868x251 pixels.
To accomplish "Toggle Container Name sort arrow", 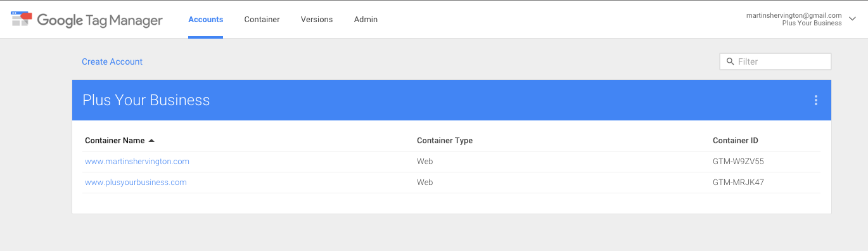I will coord(151,141).
